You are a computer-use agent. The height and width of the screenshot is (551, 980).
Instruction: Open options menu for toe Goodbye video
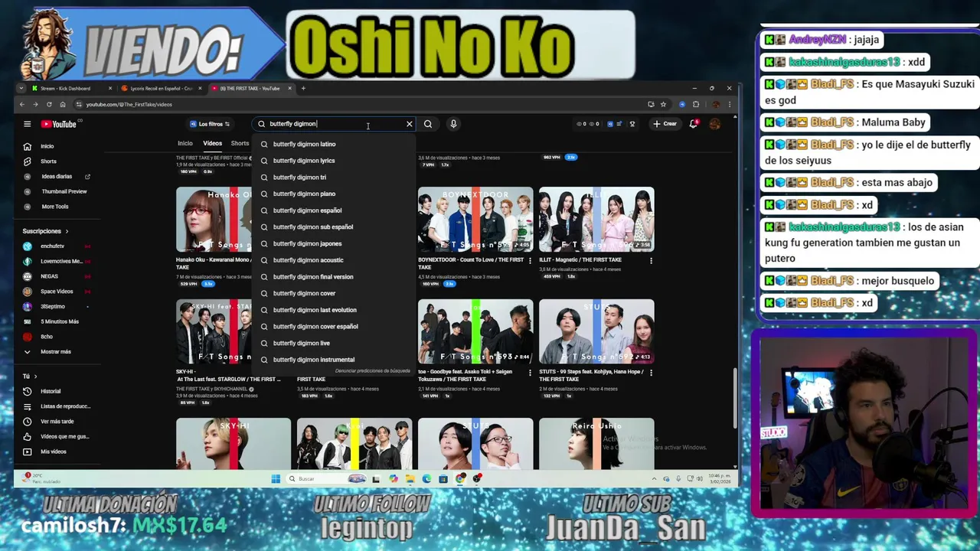click(530, 373)
